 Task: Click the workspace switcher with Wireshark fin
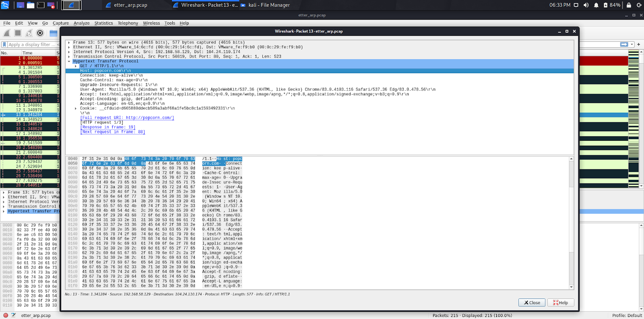[x=71, y=5]
